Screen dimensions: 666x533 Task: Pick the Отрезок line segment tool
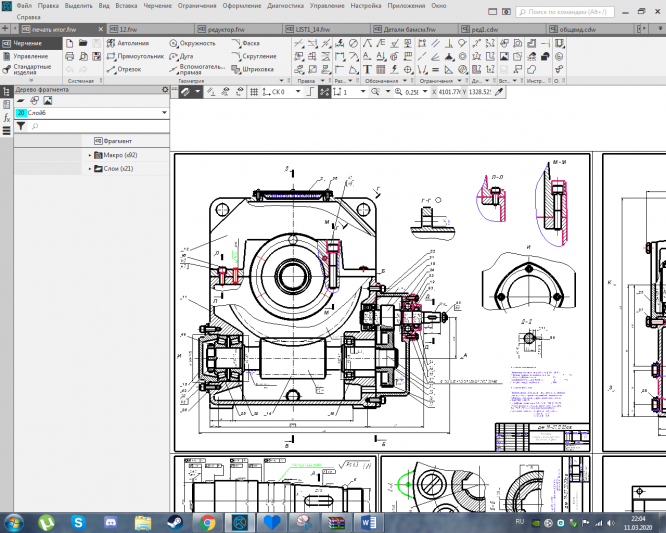(125, 70)
